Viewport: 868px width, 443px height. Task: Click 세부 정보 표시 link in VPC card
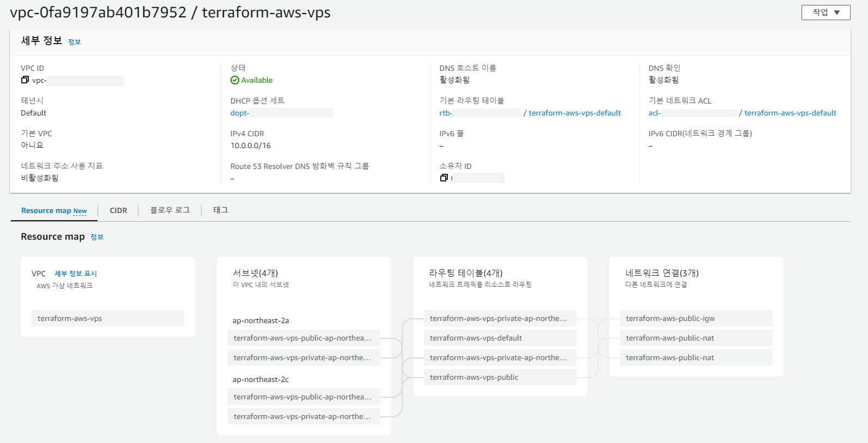tap(76, 274)
